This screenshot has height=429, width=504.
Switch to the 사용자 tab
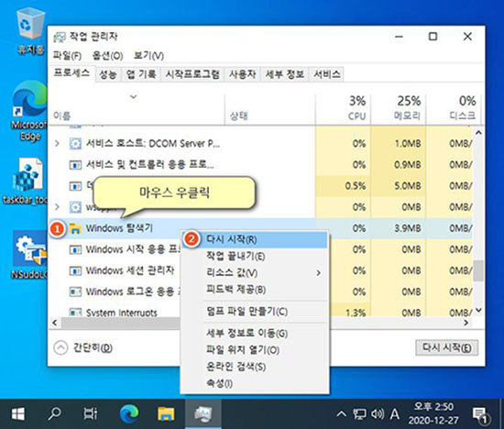click(243, 74)
